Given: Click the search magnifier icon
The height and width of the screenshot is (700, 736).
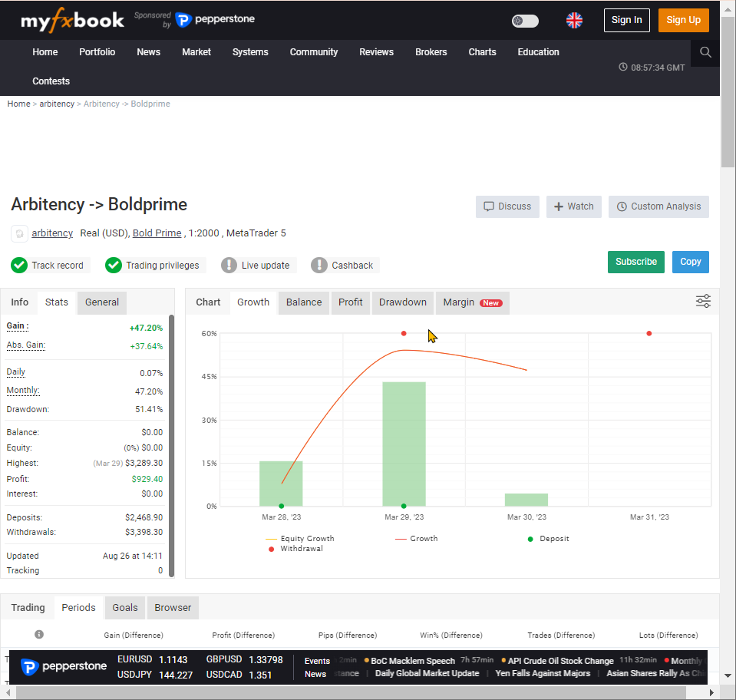Looking at the screenshot, I should click(x=705, y=53).
